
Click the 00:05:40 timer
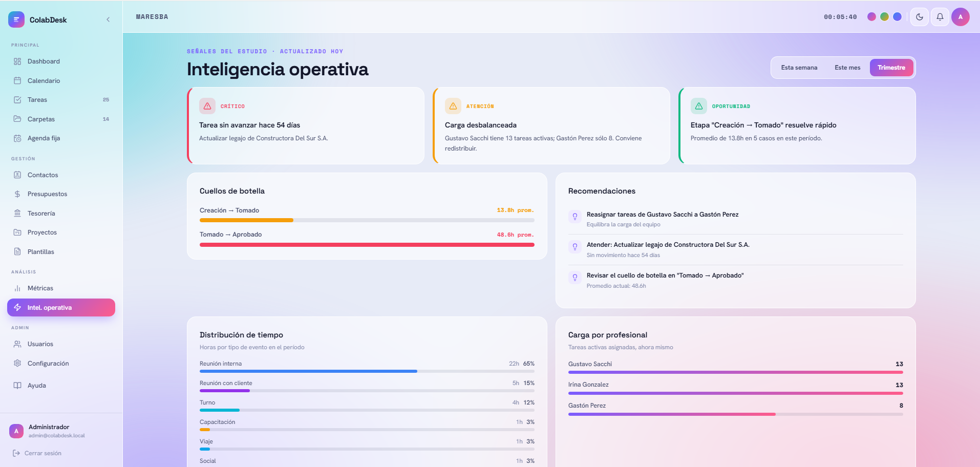840,17
